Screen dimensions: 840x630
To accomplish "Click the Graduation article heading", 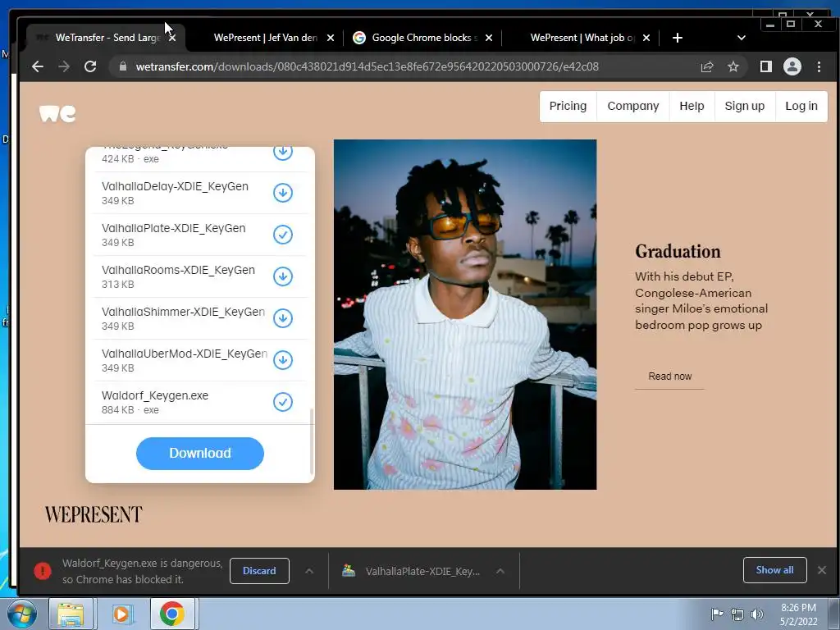I will click(x=678, y=251).
